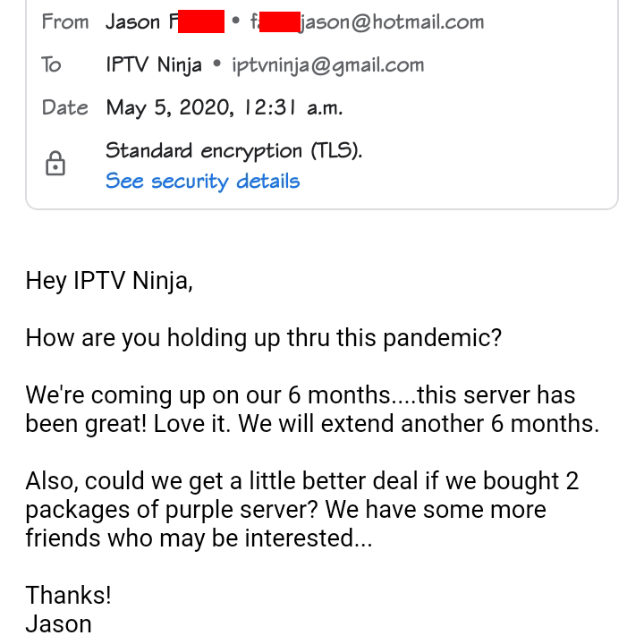Select the sender name Jason F
This screenshot has width=644, height=644.
pyautogui.click(x=165, y=21)
